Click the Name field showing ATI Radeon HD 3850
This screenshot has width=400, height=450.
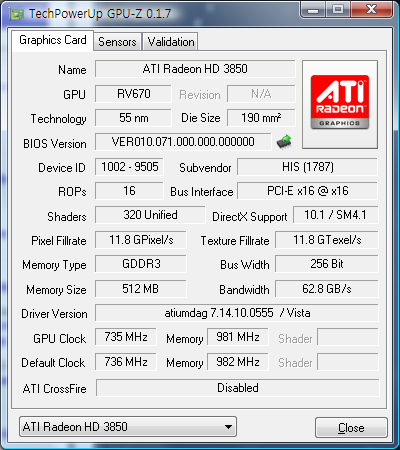(195, 69)
